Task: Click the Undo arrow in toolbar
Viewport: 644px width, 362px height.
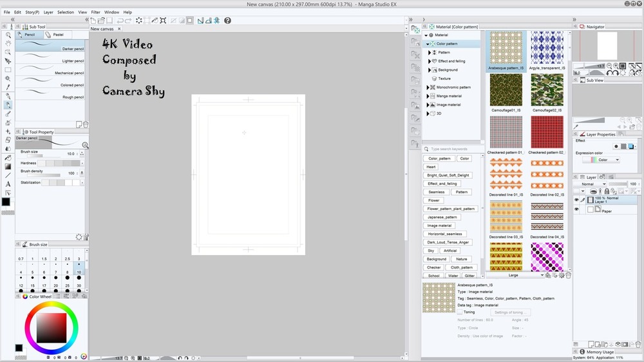Action: [x=120, y=21]
